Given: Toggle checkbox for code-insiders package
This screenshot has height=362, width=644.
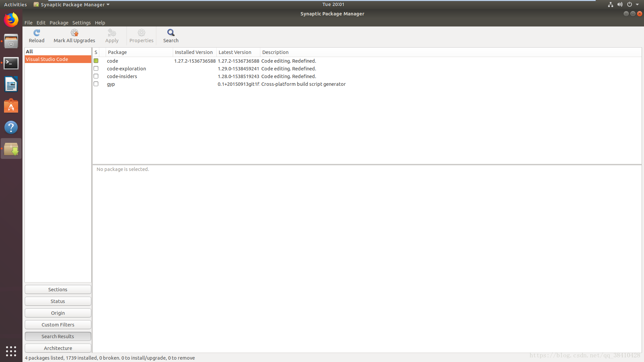Looking at the screenshot, I should 96,76.
